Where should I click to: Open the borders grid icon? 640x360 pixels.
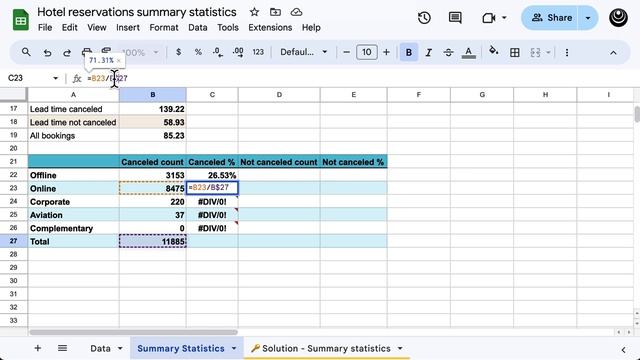(515, 53)
